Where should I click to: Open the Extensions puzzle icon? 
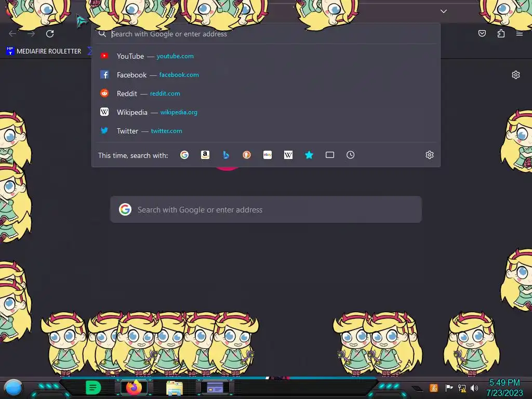(x=501, y=33)
